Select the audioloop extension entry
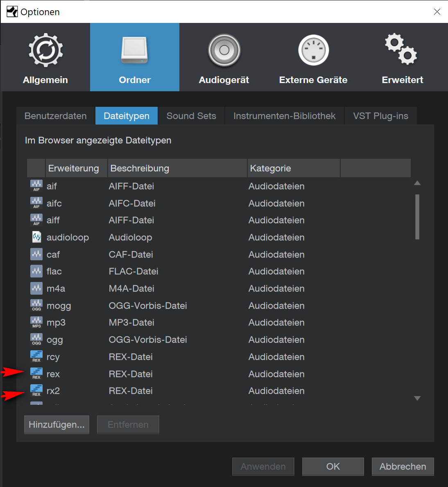This screenshot has height=487, width=448. coord(68,238)
